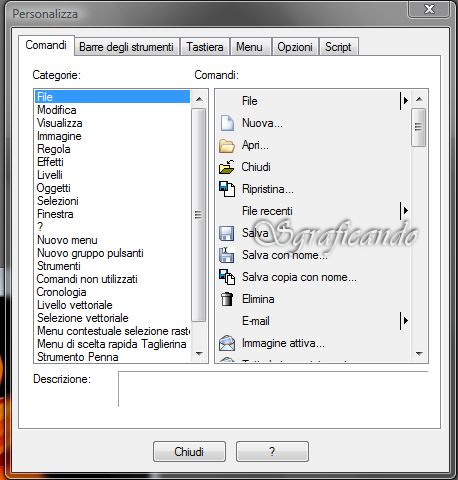This screenshot has width=458, height=480.
Task: Expand the E-mail submenu arrow
Action: (x=405, y=320)
